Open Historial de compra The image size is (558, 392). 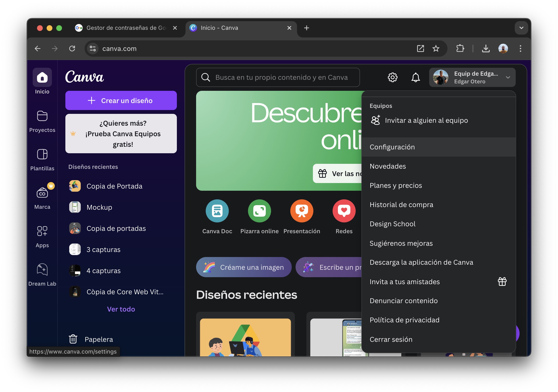pos(439,205)
